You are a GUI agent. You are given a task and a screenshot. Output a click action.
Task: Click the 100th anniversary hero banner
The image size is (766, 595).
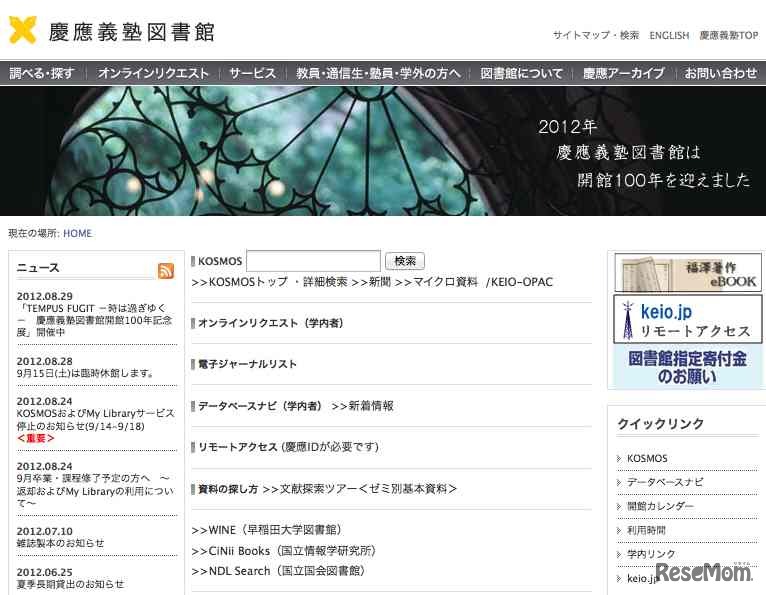click(383, 151)
